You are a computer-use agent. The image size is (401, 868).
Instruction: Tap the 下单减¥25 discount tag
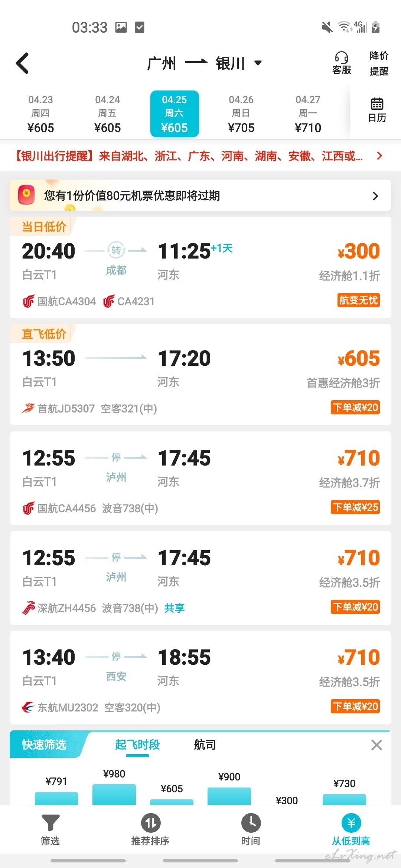[355, 507]
